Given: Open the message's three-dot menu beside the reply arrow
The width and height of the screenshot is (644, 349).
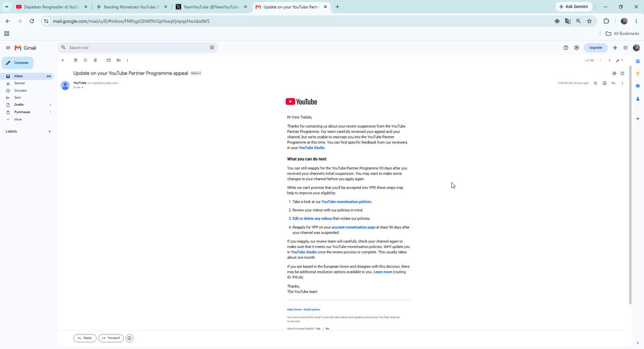Looking at the screenshot, I should (x=623, y=83).
